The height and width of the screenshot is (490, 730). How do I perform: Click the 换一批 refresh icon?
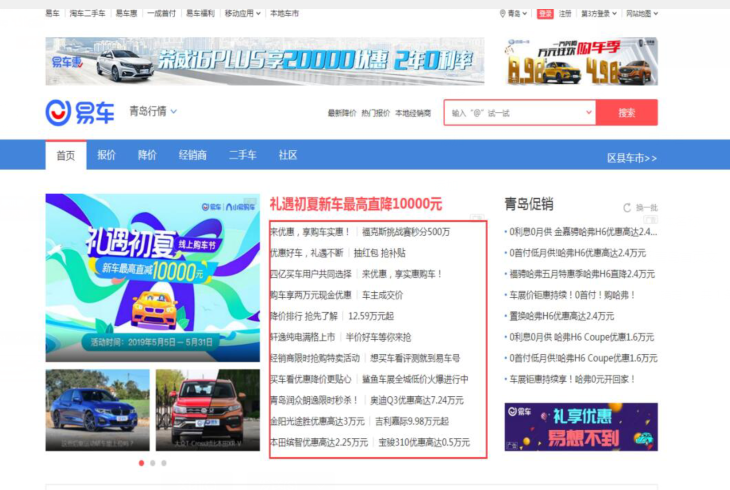(627, 208)
